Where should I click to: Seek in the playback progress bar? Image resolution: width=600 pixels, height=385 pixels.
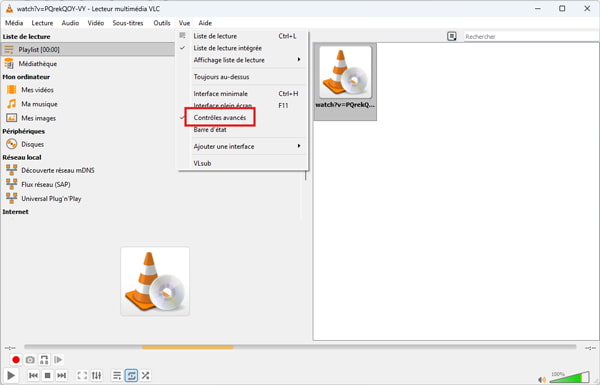(x=300, y=347)
